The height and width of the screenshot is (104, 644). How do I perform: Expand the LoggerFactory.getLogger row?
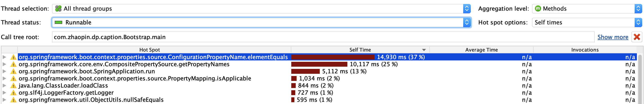[x=4, y=92]
